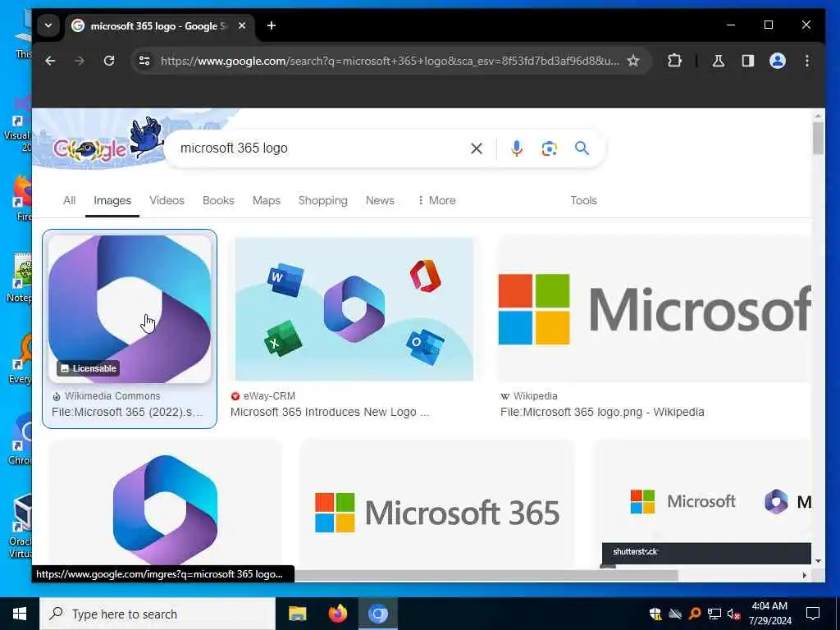Select the Images tab
The image size is (840, 630).
[112, 200]
